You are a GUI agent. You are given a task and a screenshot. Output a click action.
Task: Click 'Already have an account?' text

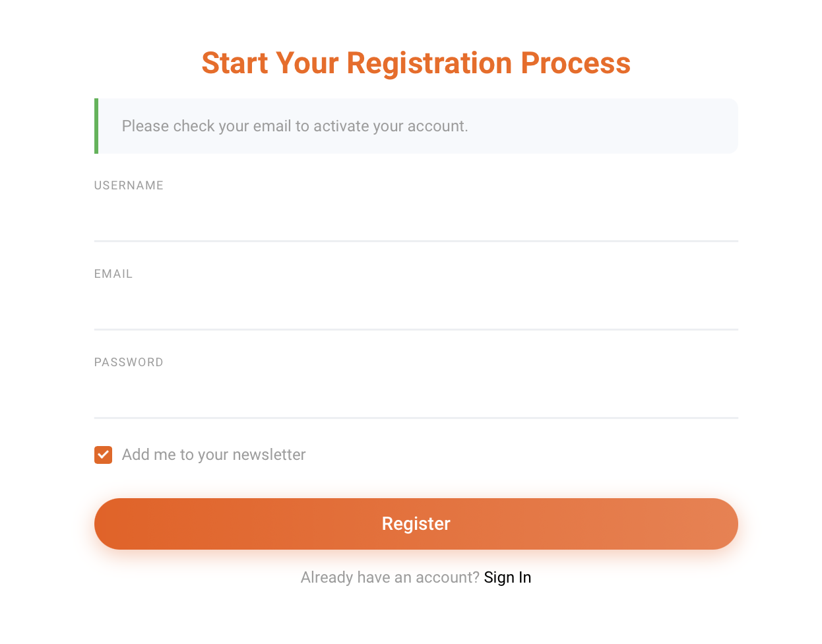pyautogui.click(x=390, y=577)
